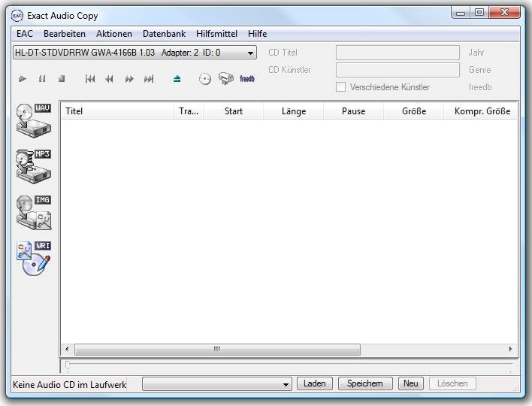Click the playback position slider thumb

[x=68, y=365]
